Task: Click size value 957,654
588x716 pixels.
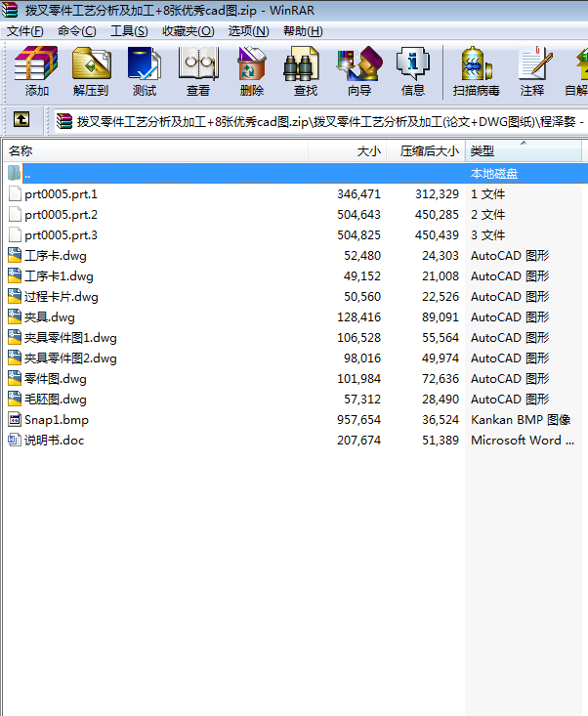Action: click(358, 420)
